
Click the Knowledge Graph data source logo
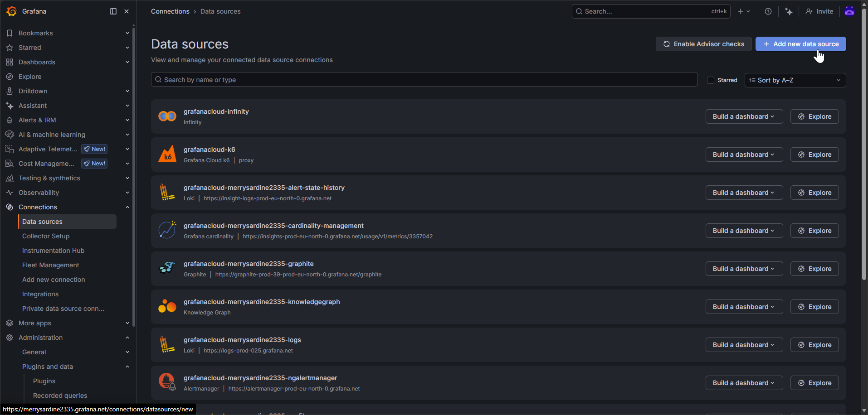coord(167,306)
